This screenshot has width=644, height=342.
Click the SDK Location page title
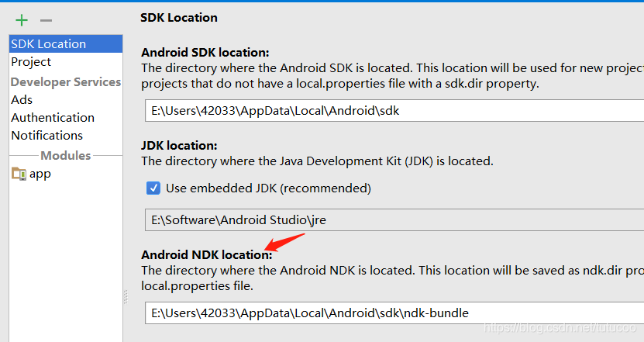coord(179,18)
